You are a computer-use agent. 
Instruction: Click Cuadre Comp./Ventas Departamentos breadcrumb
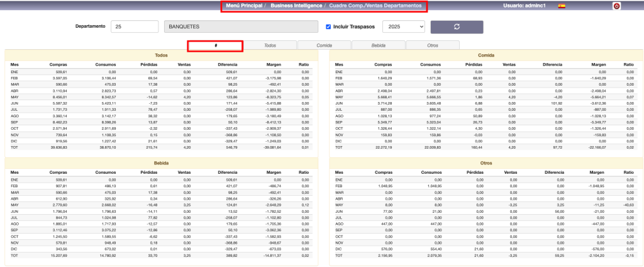pos(375,6)
